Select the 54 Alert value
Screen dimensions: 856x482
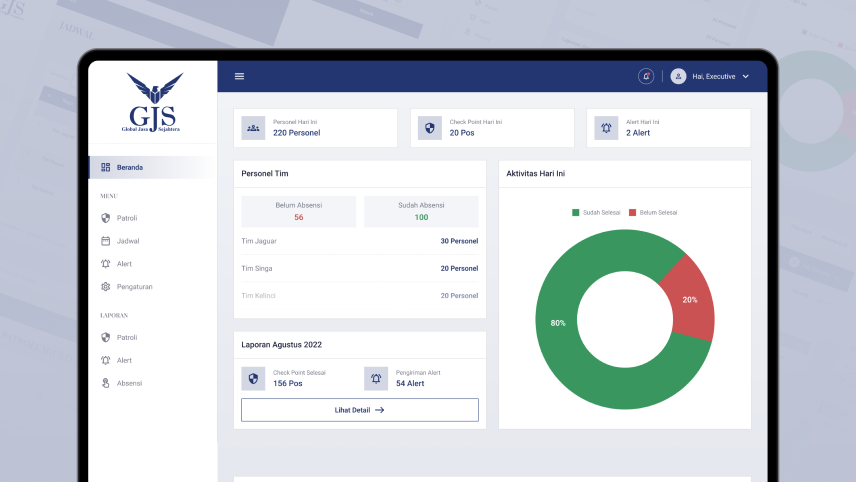(410, 383)
